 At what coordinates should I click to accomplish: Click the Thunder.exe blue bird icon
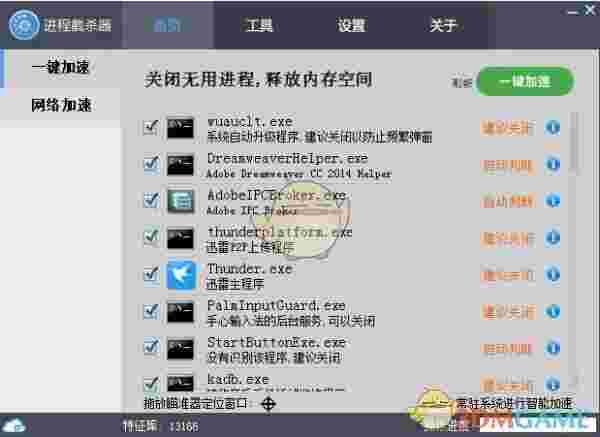point(181,275)
